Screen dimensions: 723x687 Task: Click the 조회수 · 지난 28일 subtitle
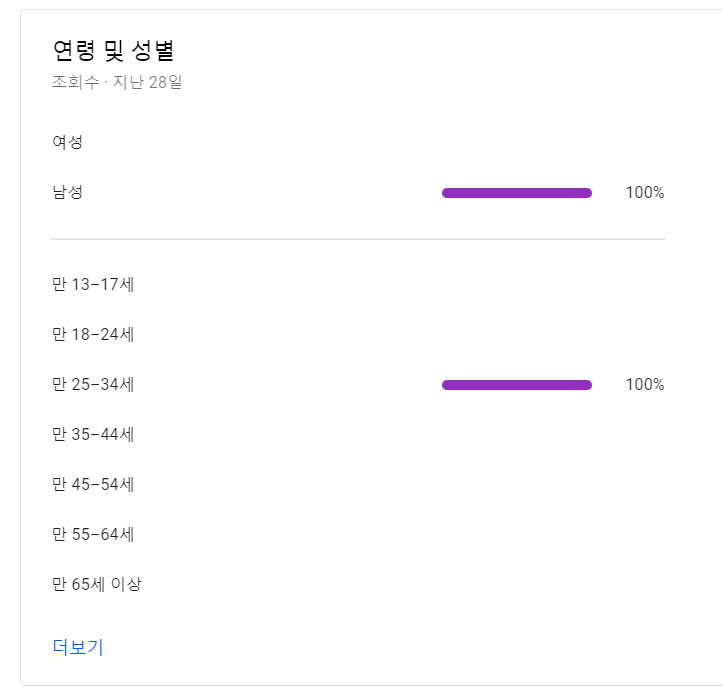coord(117,82)
